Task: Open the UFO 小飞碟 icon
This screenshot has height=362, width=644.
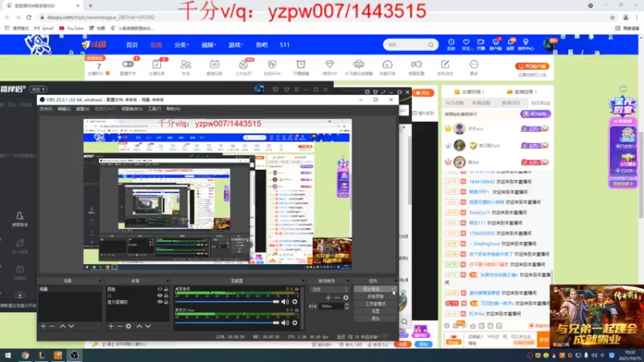Action: (x=358, y=64)
